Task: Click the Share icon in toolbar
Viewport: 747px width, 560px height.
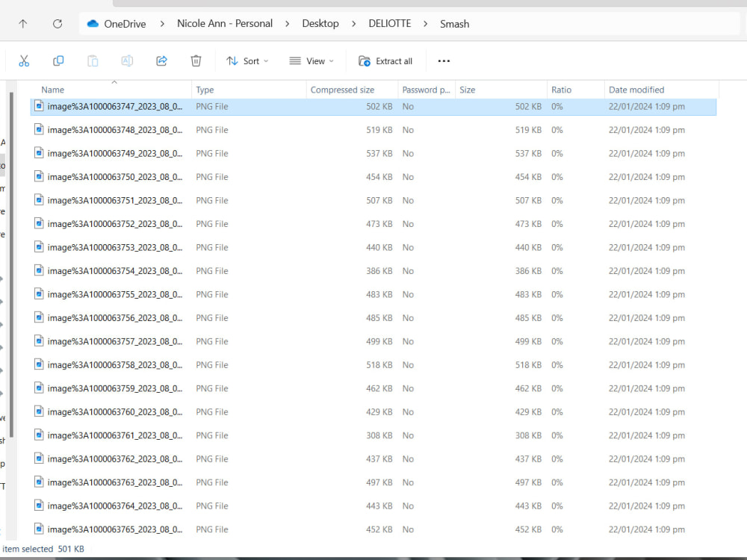Action: (161, 61)
